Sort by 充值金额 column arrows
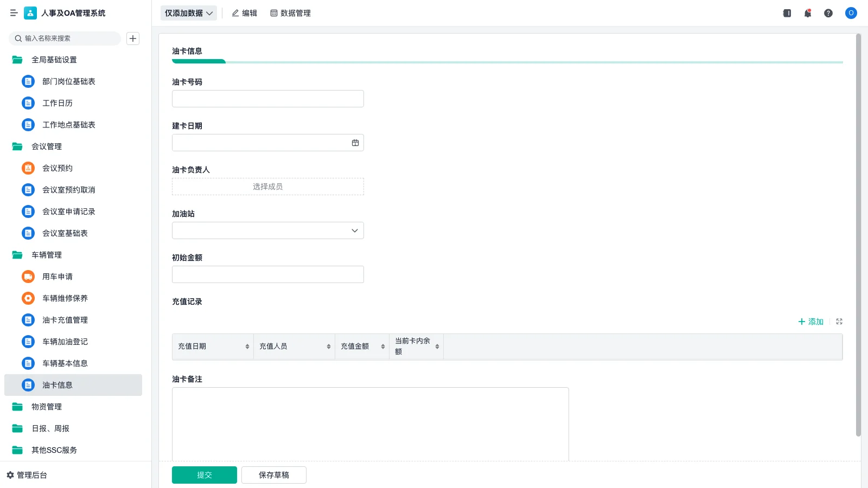The image size is (868, 488). pyautogui.click(x=383, y=346)
